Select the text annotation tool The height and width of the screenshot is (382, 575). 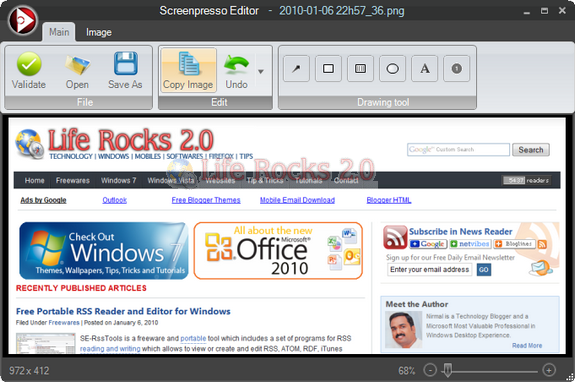click(425, 69)
